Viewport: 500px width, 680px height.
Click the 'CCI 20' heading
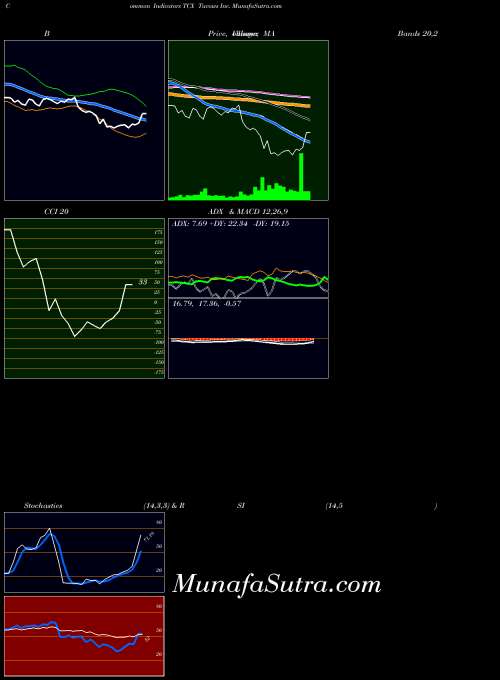pyautogui.click(x=56, y=212)
